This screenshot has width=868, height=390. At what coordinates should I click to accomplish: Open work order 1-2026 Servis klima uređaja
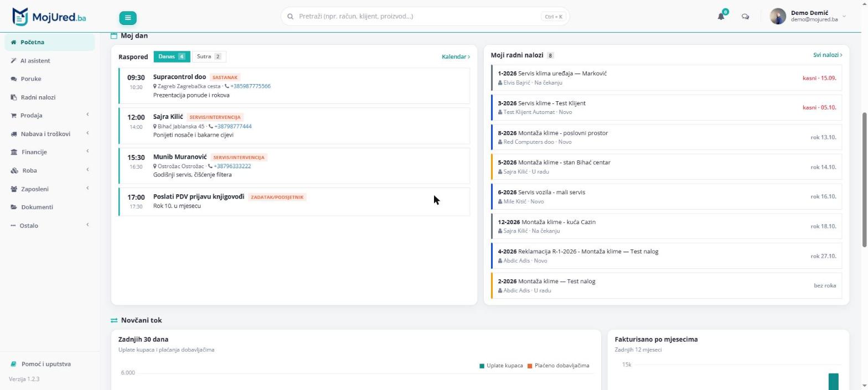[x=666, y=78]
